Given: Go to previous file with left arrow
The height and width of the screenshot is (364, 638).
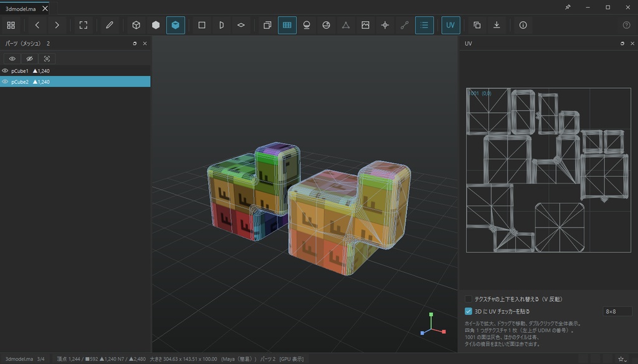Looking at the screenshot, I should [37, 25].
